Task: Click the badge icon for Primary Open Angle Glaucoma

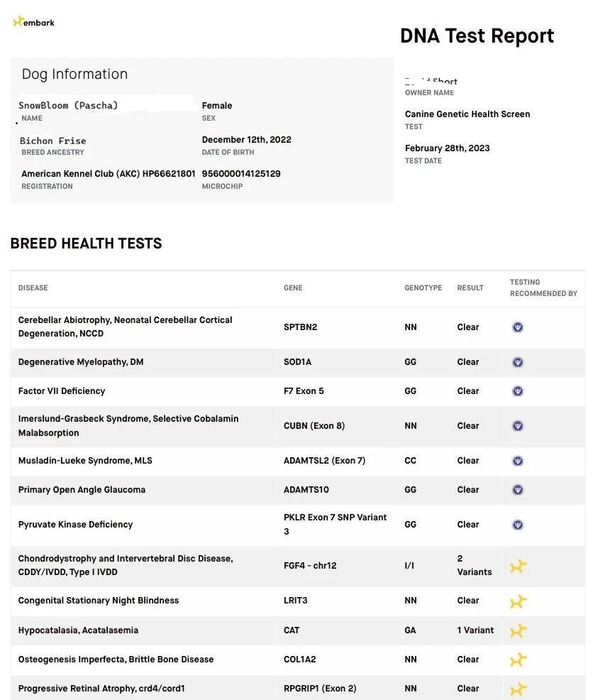Action: 518,490
